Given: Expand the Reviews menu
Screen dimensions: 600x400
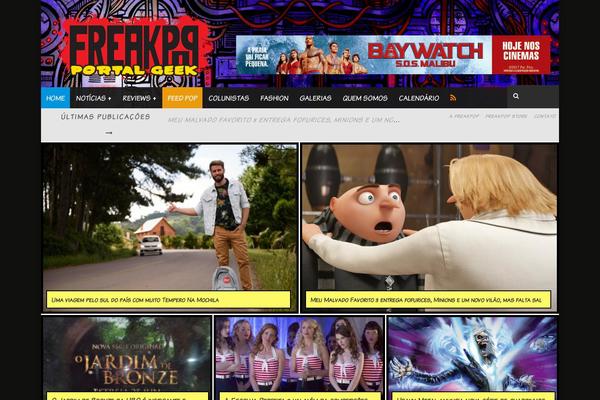Looking at the screenshot, I should [x=139, y=98].
